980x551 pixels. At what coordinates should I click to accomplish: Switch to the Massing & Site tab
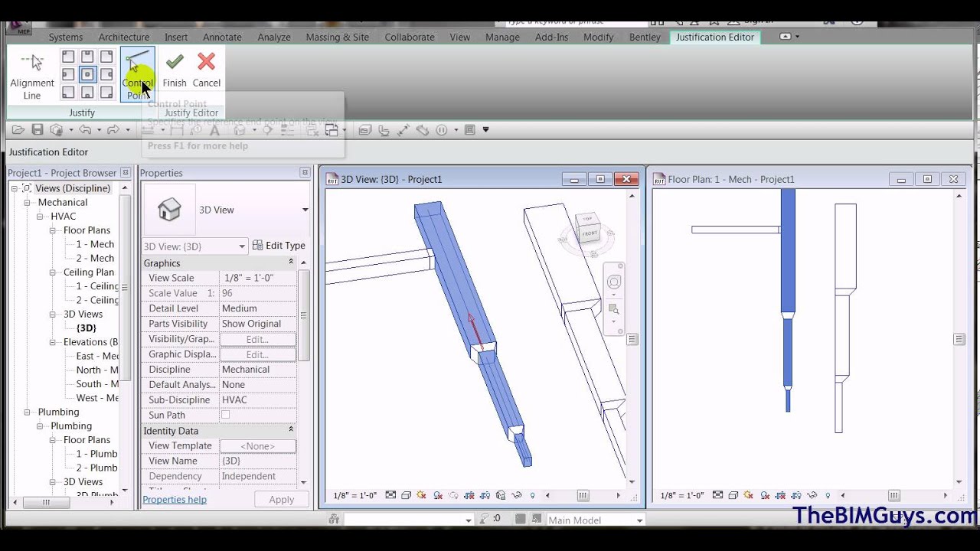click(338, 37)
